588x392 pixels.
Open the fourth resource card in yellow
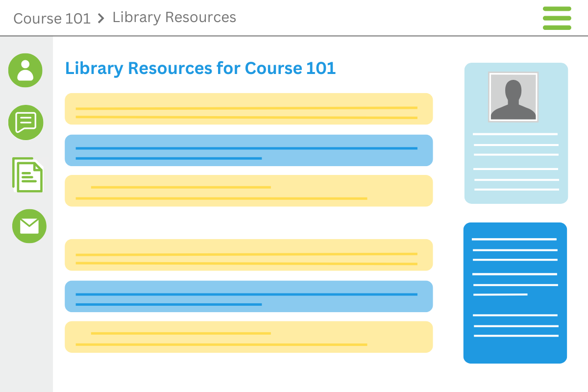pyautogui.click(x=248, y=255)
